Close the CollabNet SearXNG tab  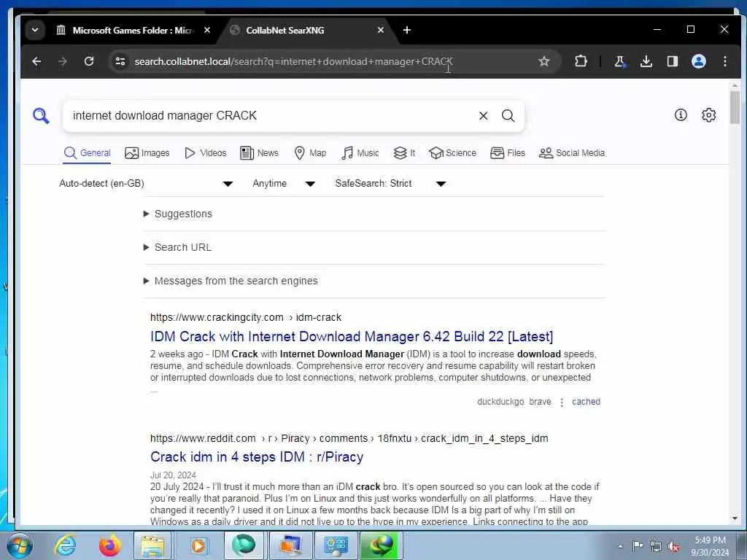coord(381,30)
